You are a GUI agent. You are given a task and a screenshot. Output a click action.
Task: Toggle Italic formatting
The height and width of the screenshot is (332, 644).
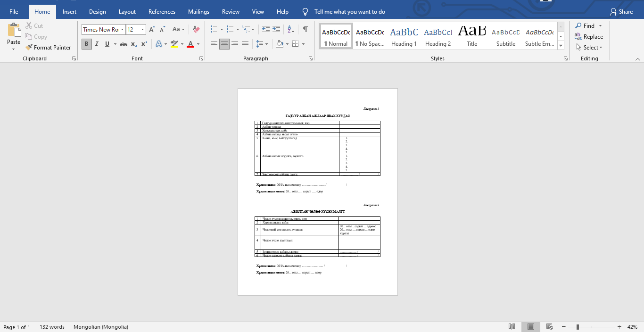[97, 44]
